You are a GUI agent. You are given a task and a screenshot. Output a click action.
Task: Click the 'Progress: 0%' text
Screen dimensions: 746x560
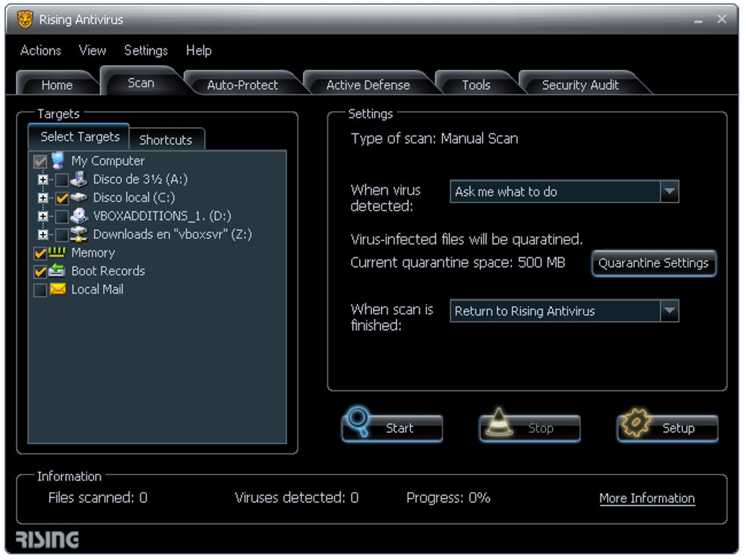tap(448, 497)
